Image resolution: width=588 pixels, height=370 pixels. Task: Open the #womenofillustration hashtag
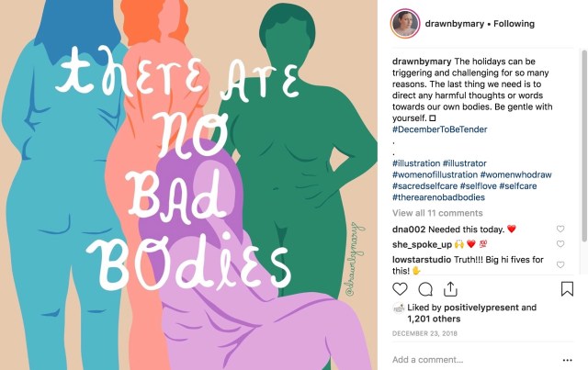click(435, 174)
